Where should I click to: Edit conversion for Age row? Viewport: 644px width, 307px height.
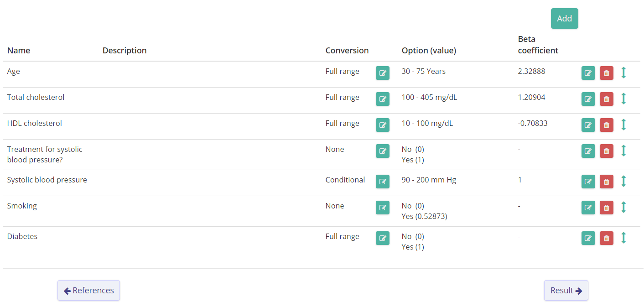click(x=383, y=73)
